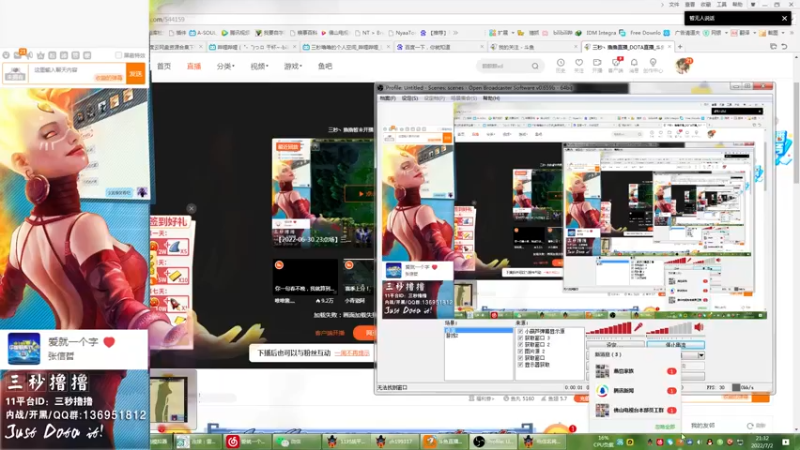Go to 首页 in site navigation
Screen dimensions: 800x450
pos(164,66)
